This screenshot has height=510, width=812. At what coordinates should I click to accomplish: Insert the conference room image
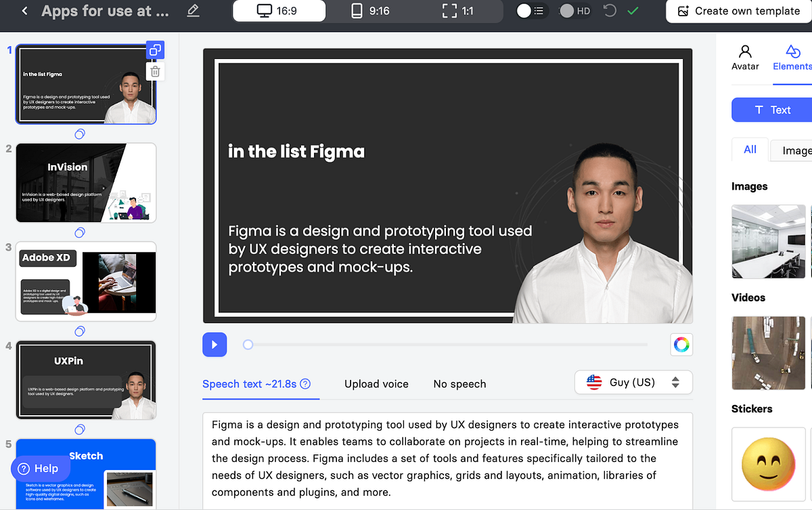pyautogui.click(x=768, y=242)
